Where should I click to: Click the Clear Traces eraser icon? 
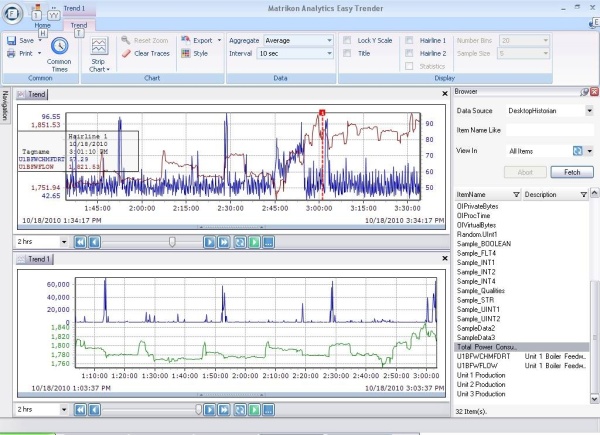tap(126, 54)
